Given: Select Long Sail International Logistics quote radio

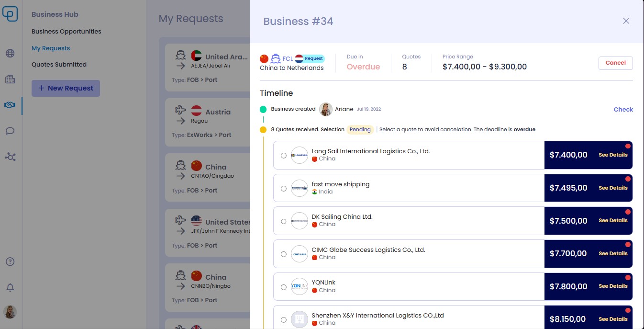Looking at the screenshot, I should pyautogui.click(x=284, y=156).
